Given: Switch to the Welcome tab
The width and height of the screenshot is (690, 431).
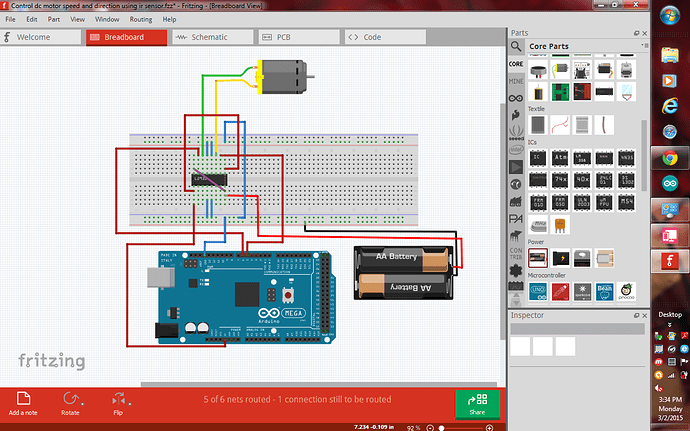Looking at the screenshot, I should [x=40, y=37].
